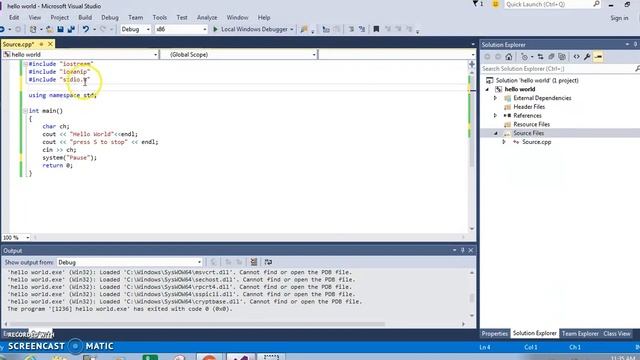The height and width of the screenshot is (360, 640).
Task: Toggle Show All Files in Solution Explorer
Action: [562, 57]
